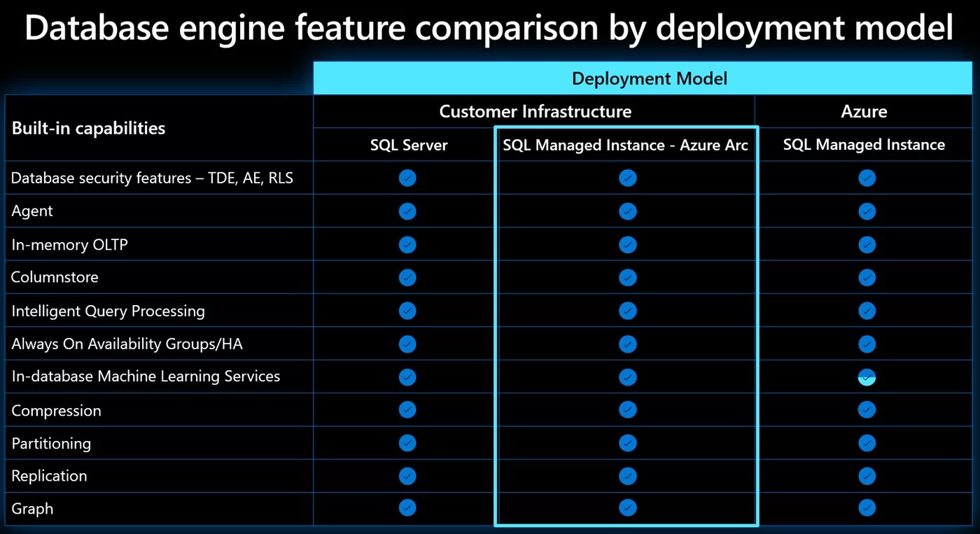
Task: Click In-memory OLTP checkmark under Azure column
Action: [867, 244]
